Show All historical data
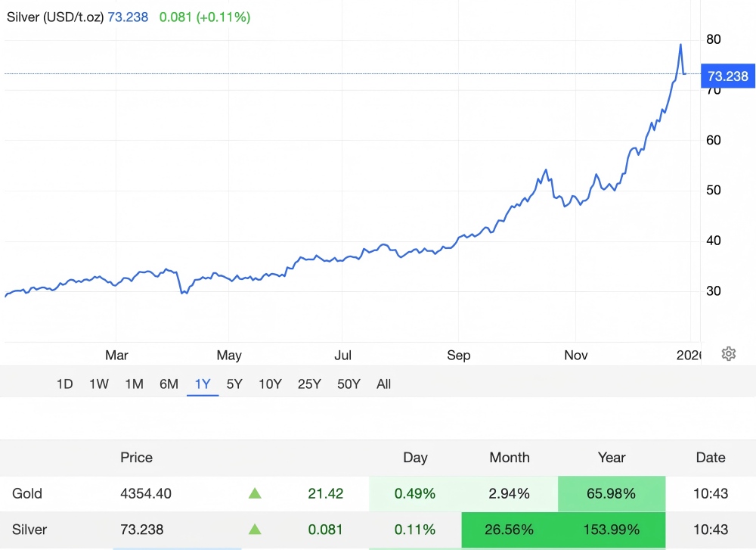Screen dimensions: 756x550 coord(383,384)
